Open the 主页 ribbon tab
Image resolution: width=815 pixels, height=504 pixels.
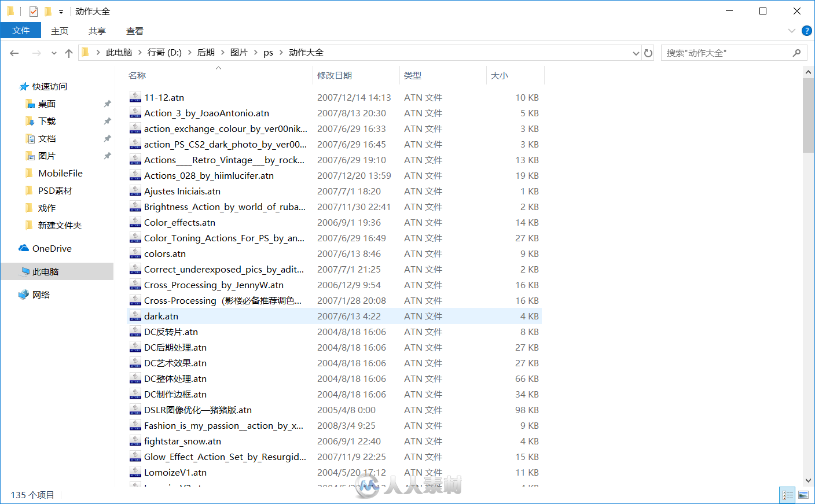click(x=60, y=31)
